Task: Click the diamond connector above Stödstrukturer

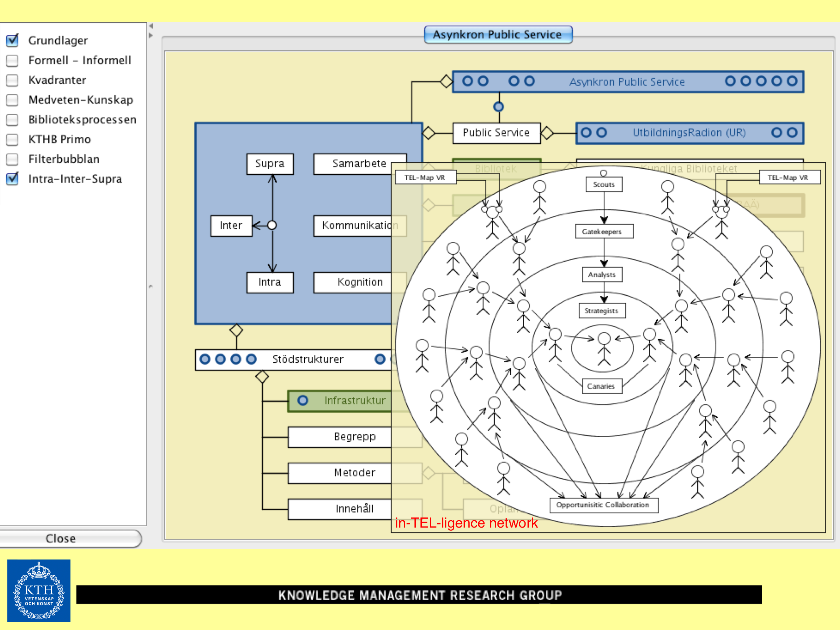Action: (x=236, y=330)
